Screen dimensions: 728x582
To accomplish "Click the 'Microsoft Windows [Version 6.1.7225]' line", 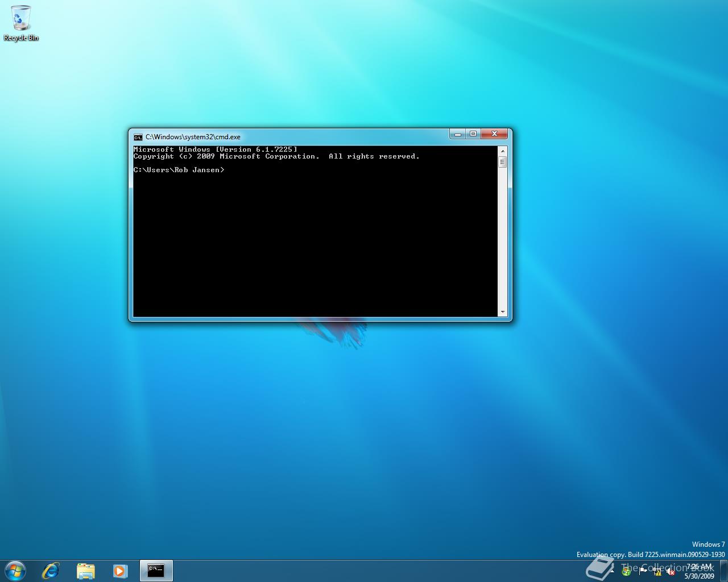I will pos(216,149).
